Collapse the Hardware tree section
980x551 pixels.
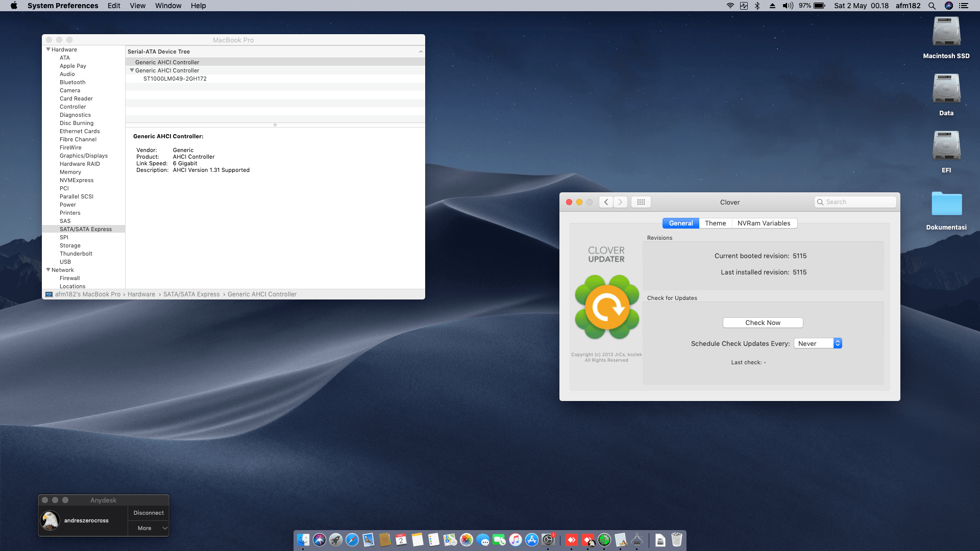(48, 49)
